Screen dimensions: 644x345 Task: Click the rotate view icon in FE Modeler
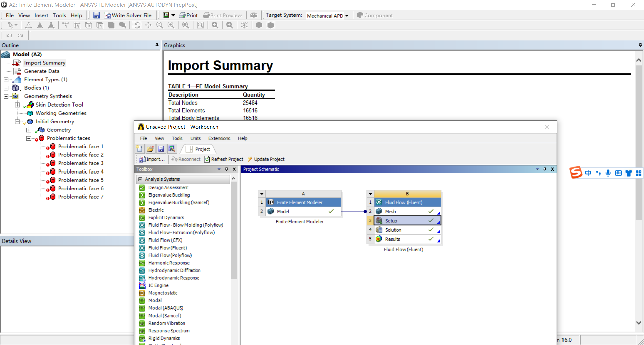tap(137, 25)
